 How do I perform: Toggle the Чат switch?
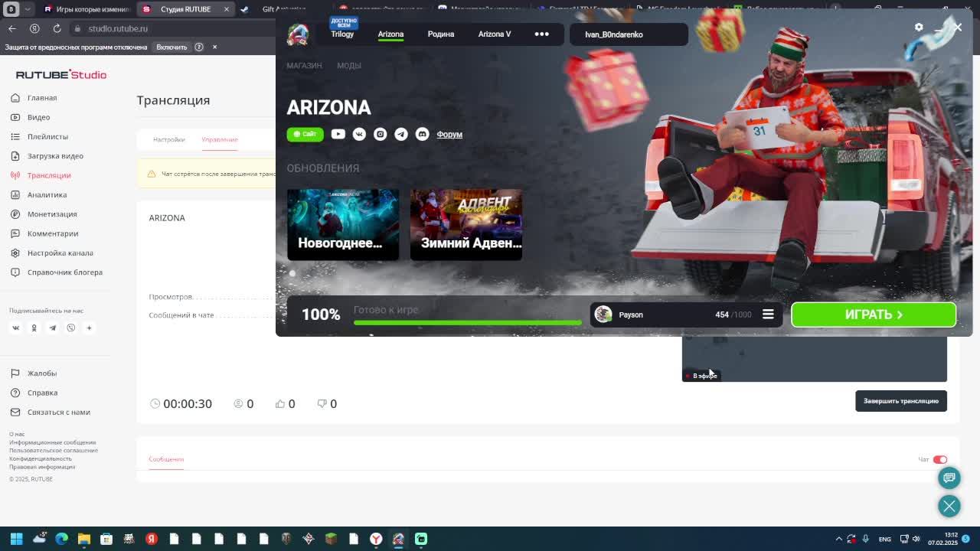(x=940, y=460)
